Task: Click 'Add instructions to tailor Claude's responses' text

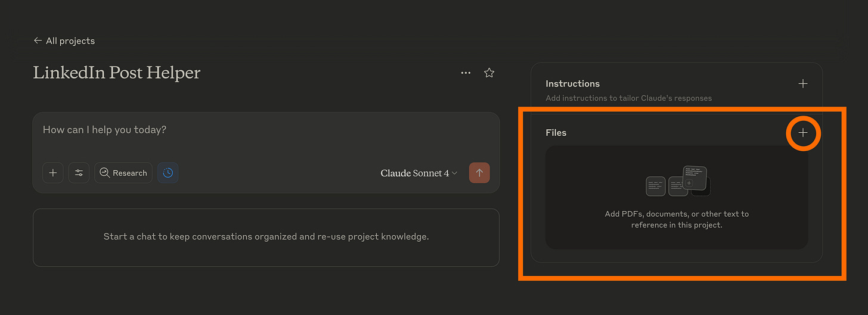Action: coord(629,98)
